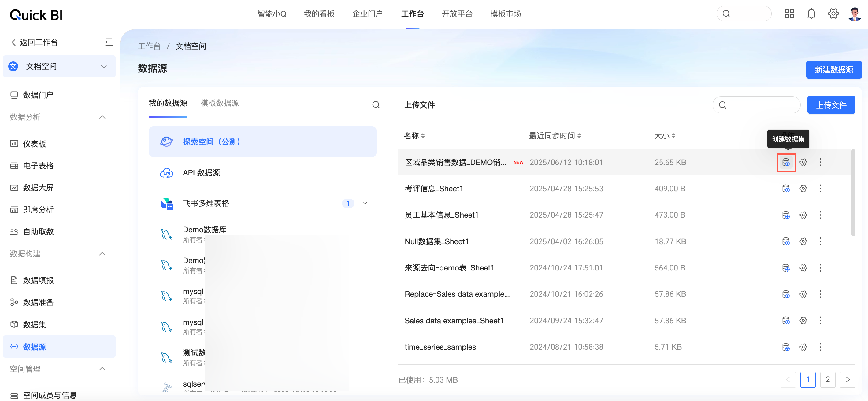868x401 pixels.
Task: Switch to 模板数据源 tab
Action: tap(220, 103)
